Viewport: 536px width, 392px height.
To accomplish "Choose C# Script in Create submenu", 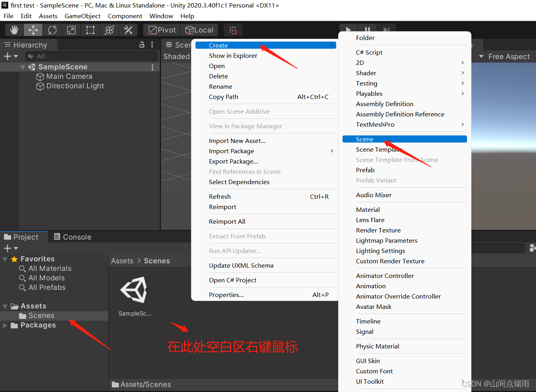I will tap(404, 52).
